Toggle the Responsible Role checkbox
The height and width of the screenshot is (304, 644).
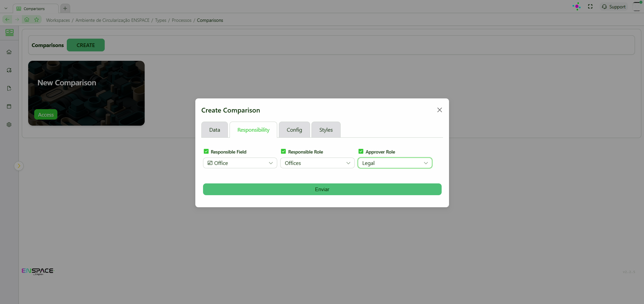(x=284, y=151)
